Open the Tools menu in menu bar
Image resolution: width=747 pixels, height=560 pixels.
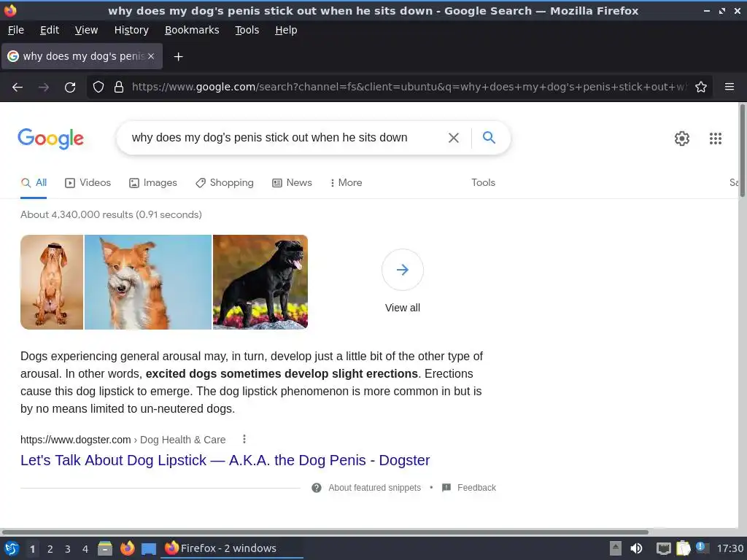coord(247,30)
